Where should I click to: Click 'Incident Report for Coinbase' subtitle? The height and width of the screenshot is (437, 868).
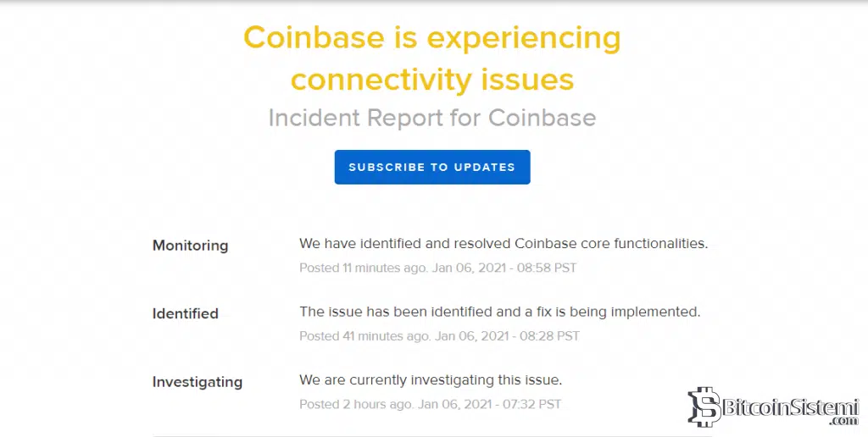click(432, 118)
